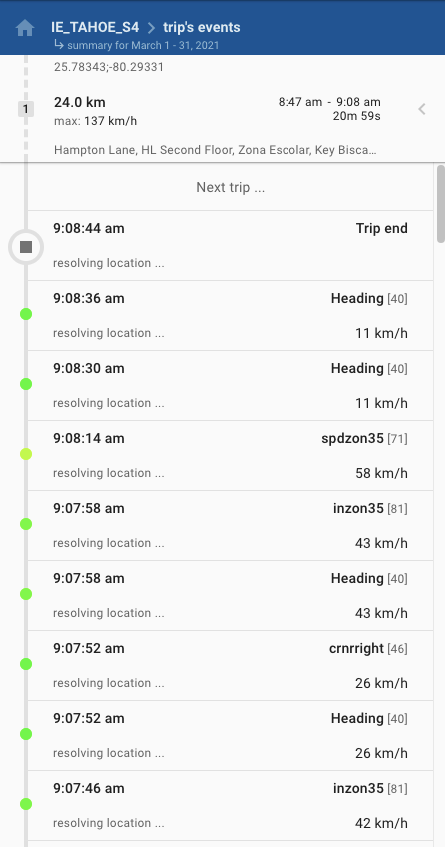Viewport: 445px width, 847px height.
Task: Select the green dot for inzon35 9:07:58
Action: 25,524
